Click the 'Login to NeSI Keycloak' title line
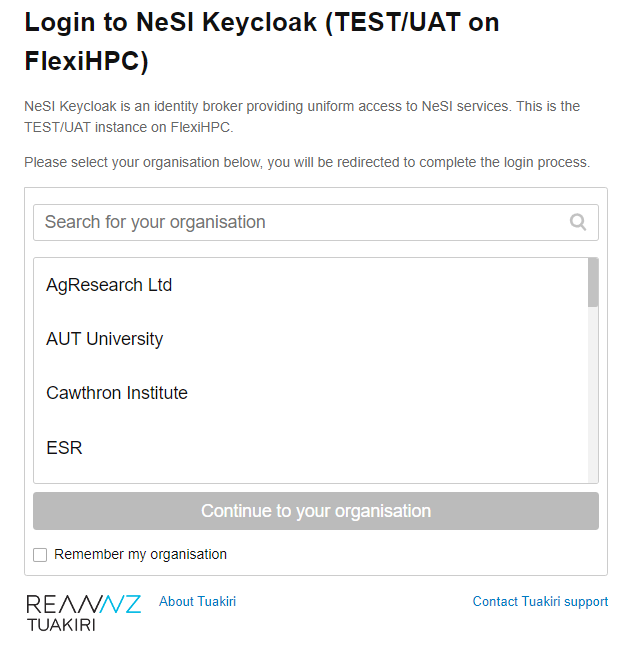 point(262,21)
